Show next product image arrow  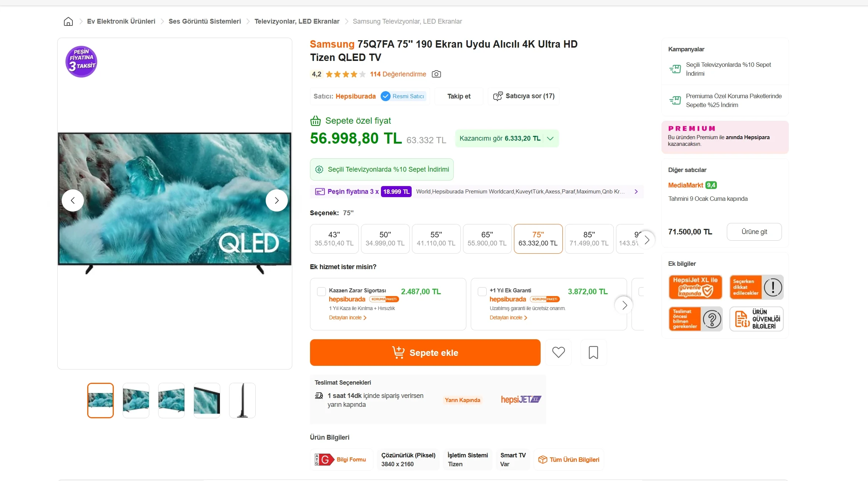click(276, 200)
